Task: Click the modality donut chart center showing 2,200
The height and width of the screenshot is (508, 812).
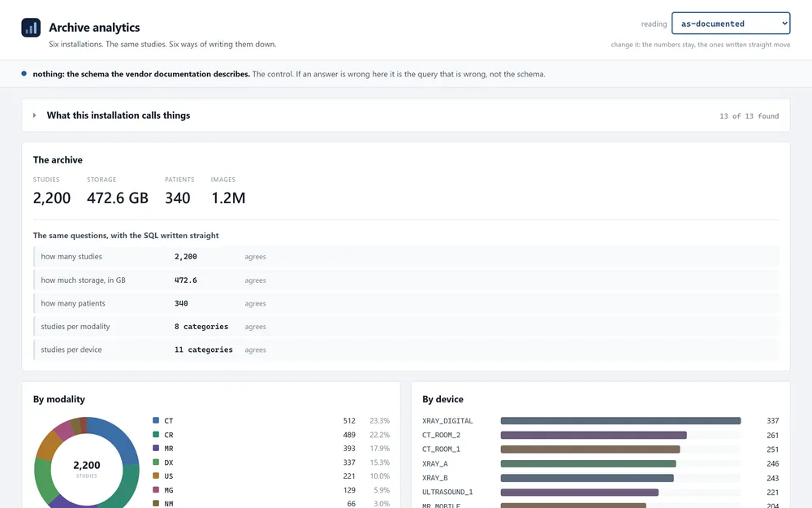Action: [x=87, y=468]
